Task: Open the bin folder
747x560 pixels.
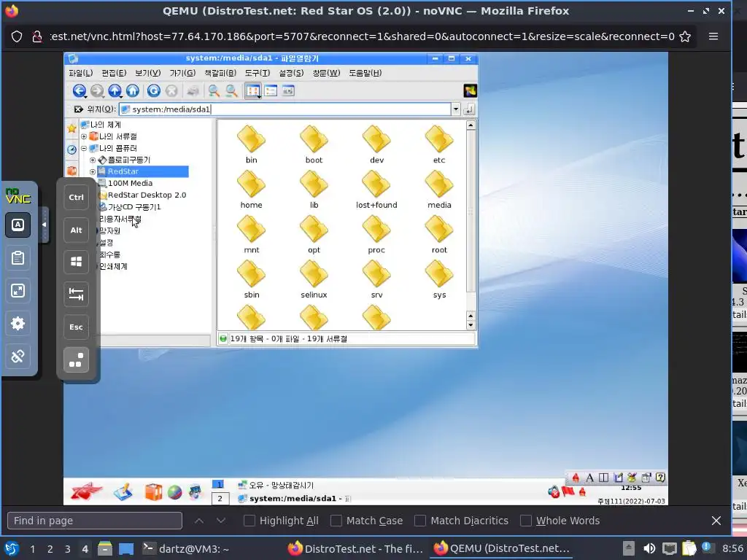Action: pyautogui.click(x=251, y=145)
